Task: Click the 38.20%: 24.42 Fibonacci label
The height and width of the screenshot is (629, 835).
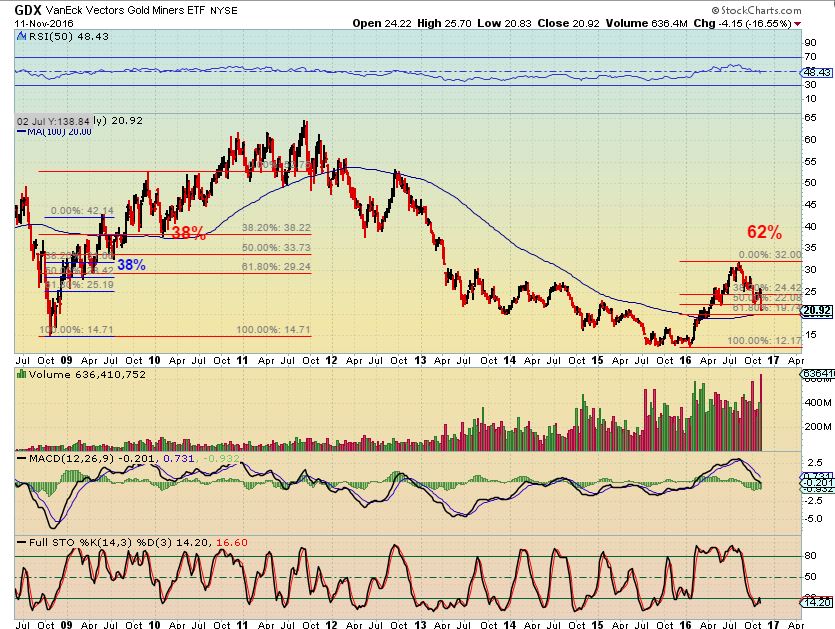Action: coord(767,288)
